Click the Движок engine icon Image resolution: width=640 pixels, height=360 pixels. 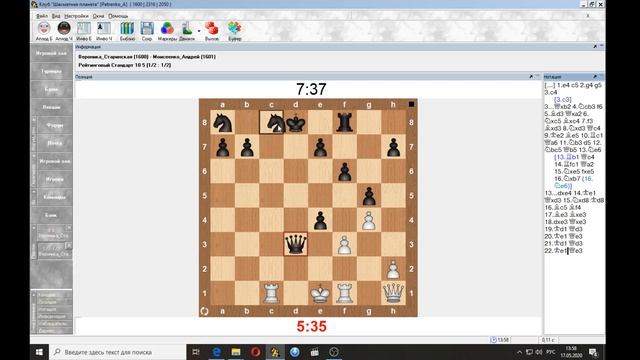[187, 31]
